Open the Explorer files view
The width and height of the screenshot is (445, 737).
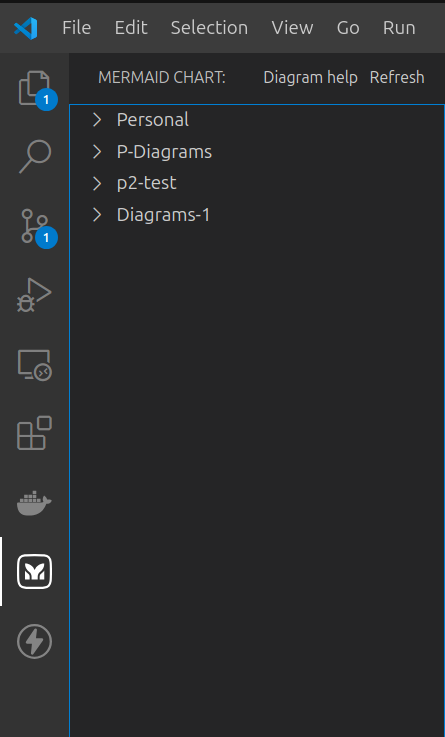tap(34, 88)
